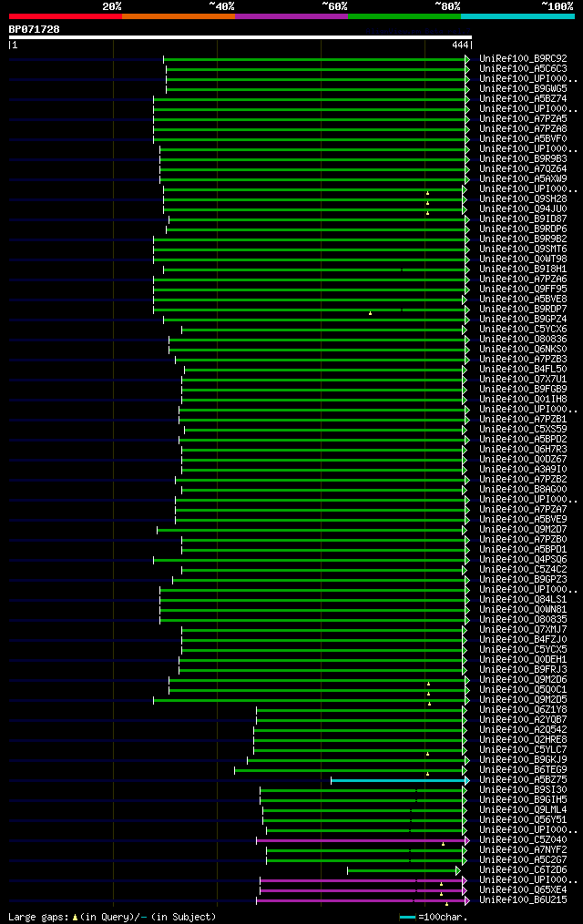Click the purple alignment bar for UniRef100_Q65XE4

pyautogui.click(x=363, y=890)
